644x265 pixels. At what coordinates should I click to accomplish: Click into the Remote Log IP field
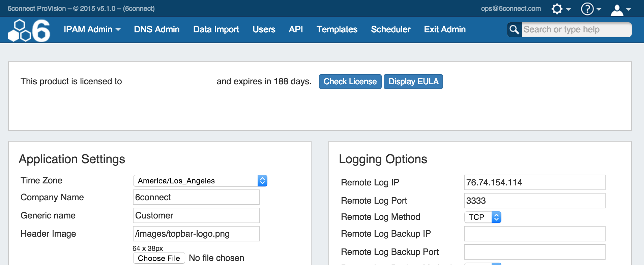(534, 182)
